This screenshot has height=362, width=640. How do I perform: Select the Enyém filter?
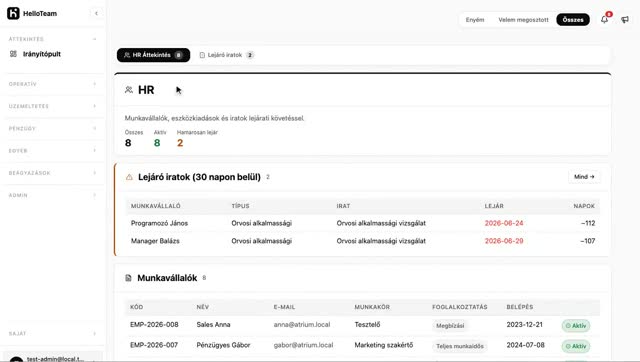tap(475, 20)
